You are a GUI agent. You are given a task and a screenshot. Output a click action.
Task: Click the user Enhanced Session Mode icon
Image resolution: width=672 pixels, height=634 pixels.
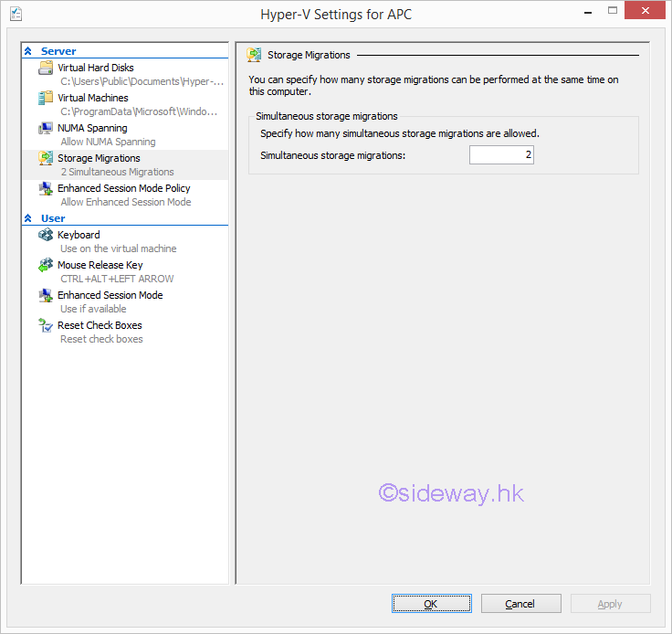pos(46,295)
